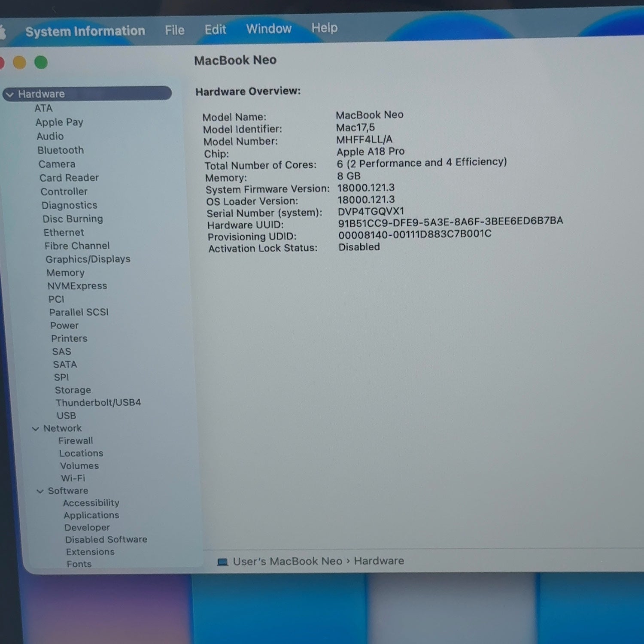The image size is (644, 644).
Task: Select Diagnostics in the sidebar
Action: [69, 205]
